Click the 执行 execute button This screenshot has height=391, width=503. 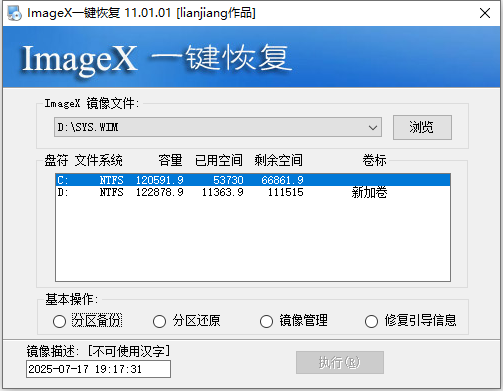point(340,362)
